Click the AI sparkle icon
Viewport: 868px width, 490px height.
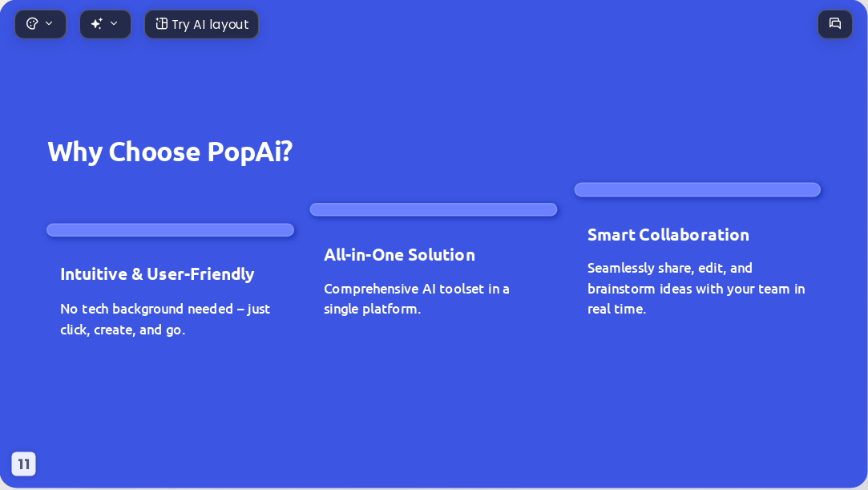pos(97,24)
